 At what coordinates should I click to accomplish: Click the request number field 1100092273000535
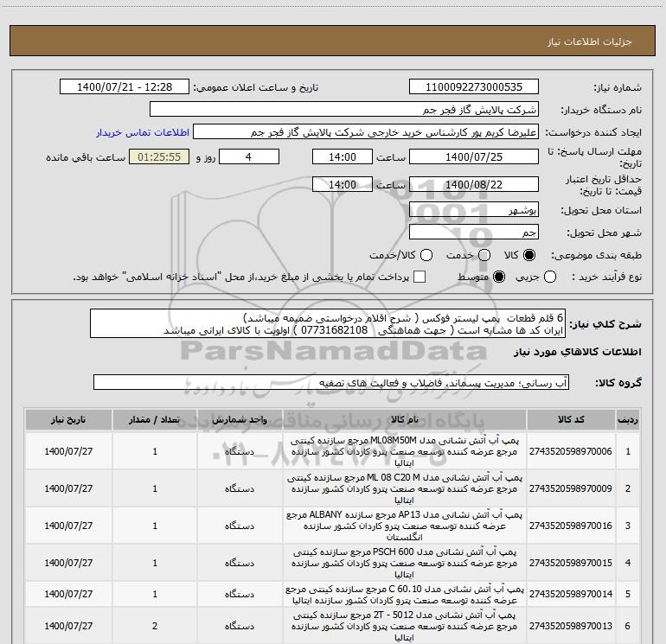[x=474, y=87]
